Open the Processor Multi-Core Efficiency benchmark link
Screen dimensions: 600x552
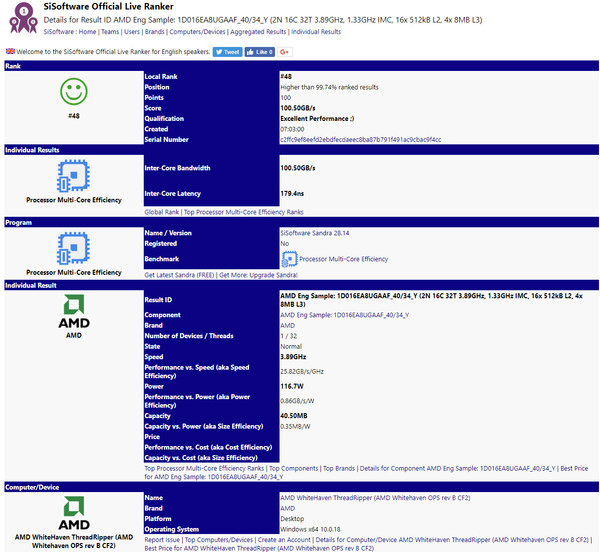344,259
